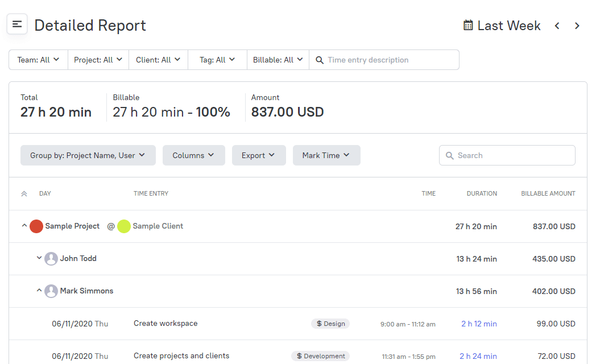The width and height of the screenshot is (596, 364).
Task: Click John Todd's avatar icon
Action: [51, 258]
